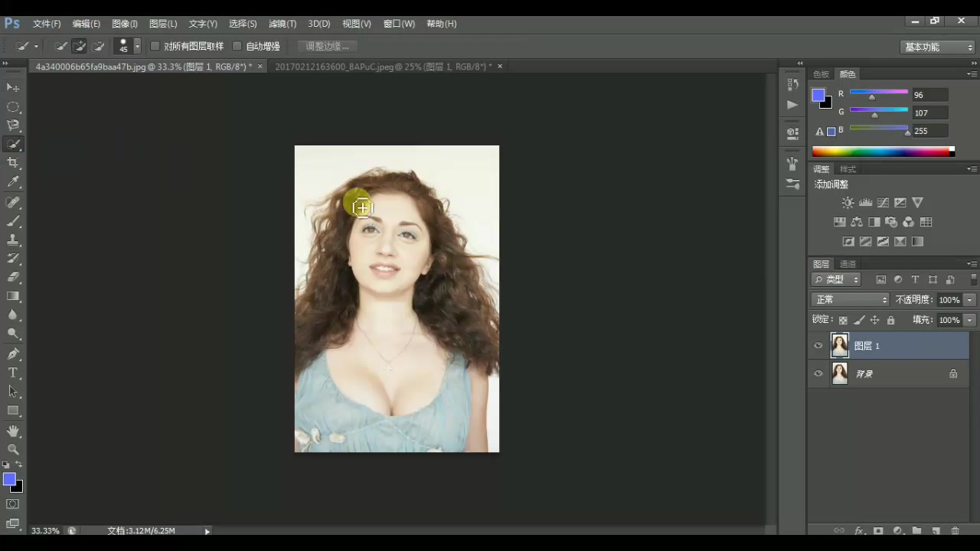Toggle layer filter on/off switch
This screenshot has height=551, width=980.
coord(973,279)
